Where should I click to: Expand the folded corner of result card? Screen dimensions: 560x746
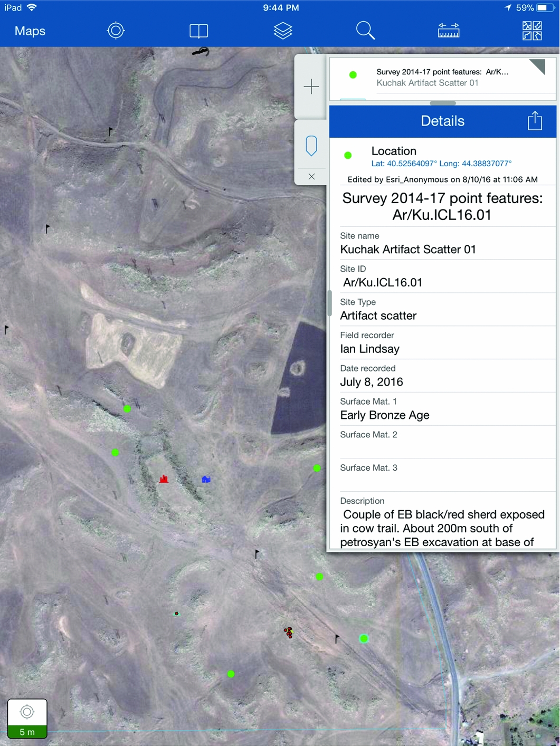[538, 66]
